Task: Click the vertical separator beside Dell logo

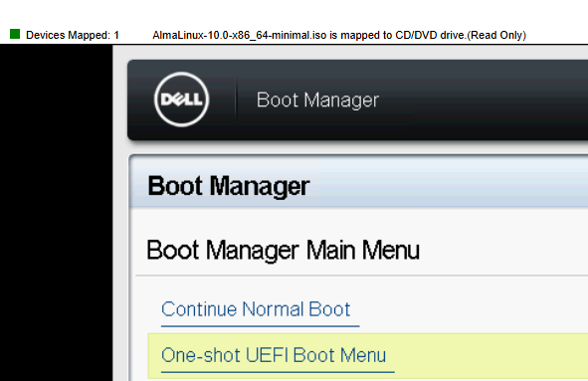Action: point(236,99)
